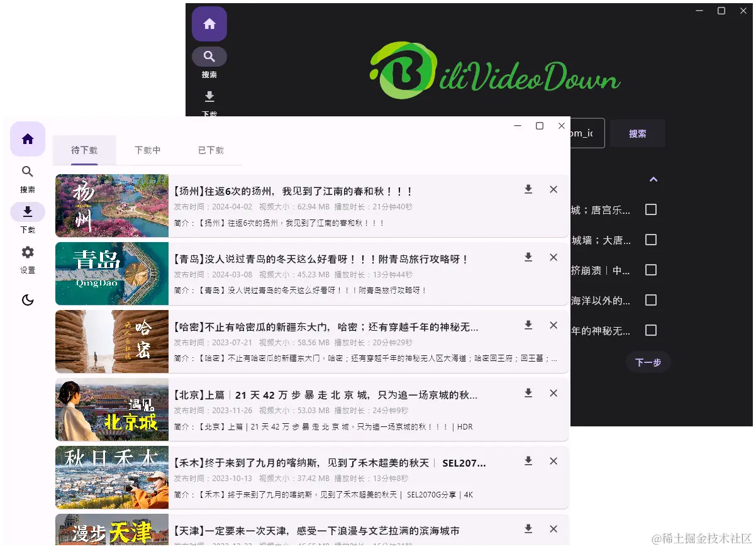Toggle dark mode moon icon
The width and height of the screenshot is (756, 549).
pos(28,301)
